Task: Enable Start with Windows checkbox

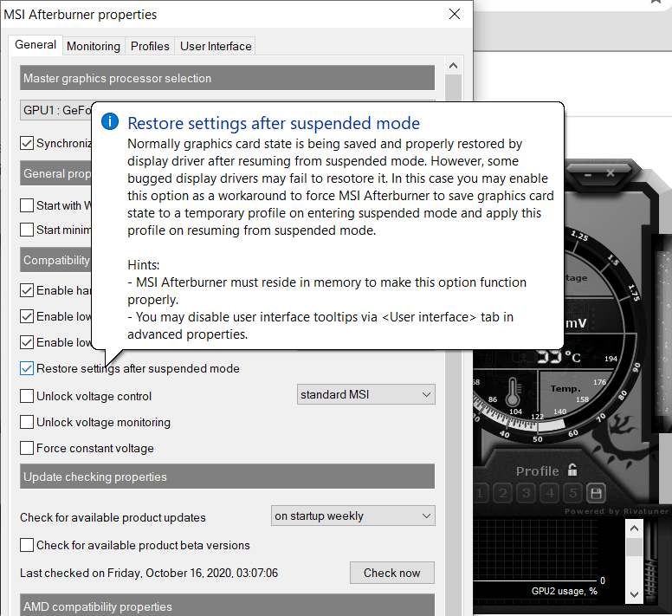Action: (27, 205)
